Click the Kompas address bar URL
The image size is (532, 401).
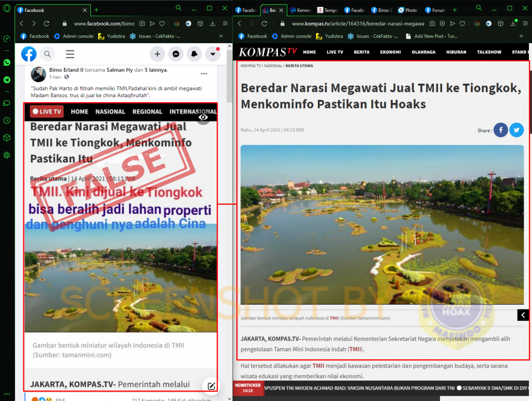(358, 23)
